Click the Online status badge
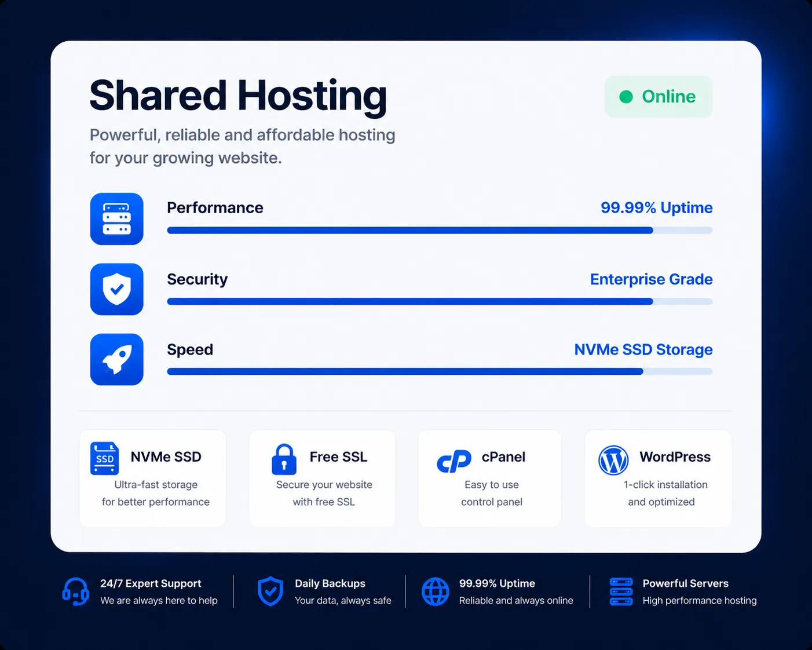Screen dimensions: 812x650 [659, 97]
